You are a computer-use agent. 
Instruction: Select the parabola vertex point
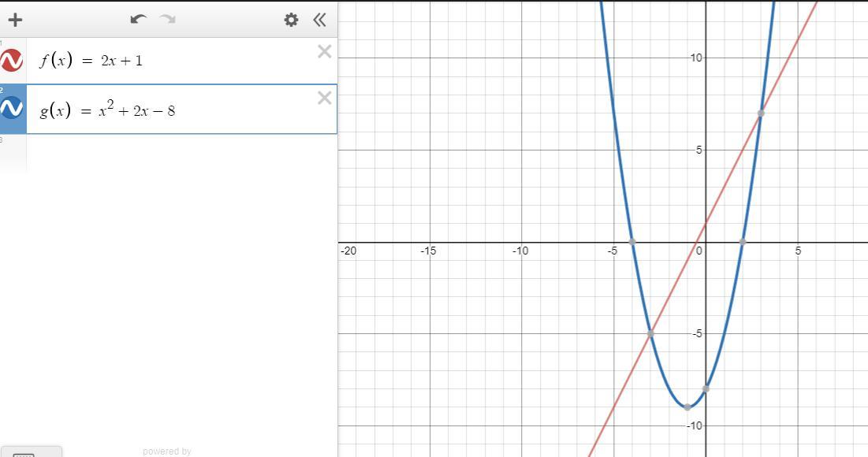[x=687, y=407]
